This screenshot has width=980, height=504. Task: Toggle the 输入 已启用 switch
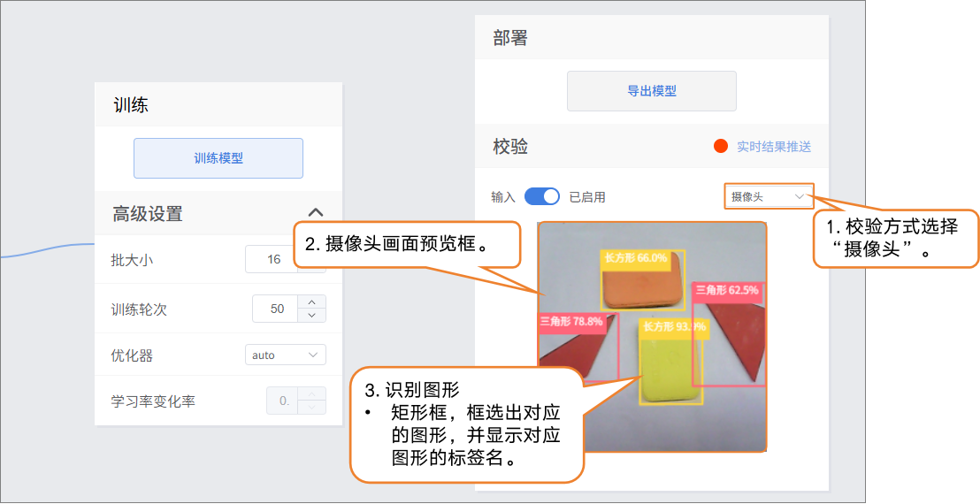[x=542, y=196]
